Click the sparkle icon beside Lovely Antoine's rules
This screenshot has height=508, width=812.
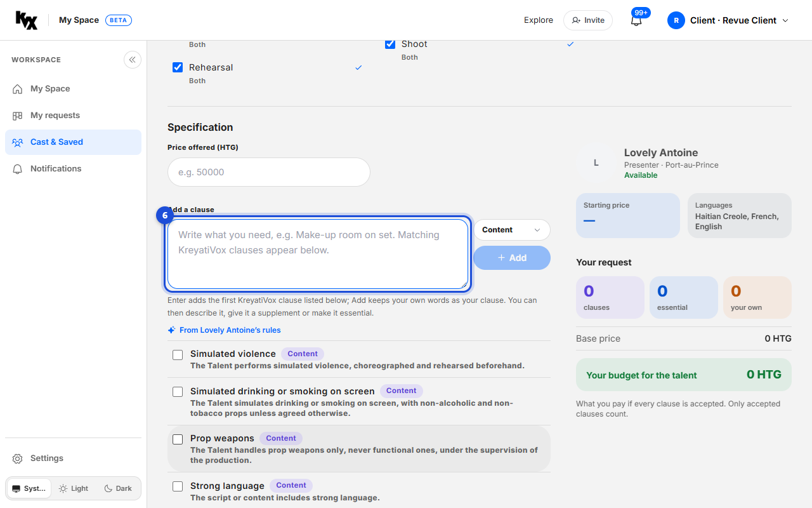(171, 330)
